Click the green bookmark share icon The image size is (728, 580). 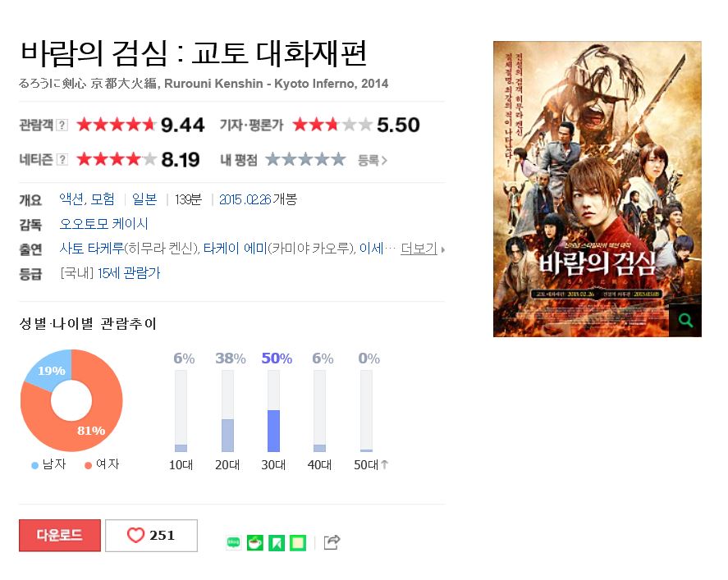click(x=277, y=542)
